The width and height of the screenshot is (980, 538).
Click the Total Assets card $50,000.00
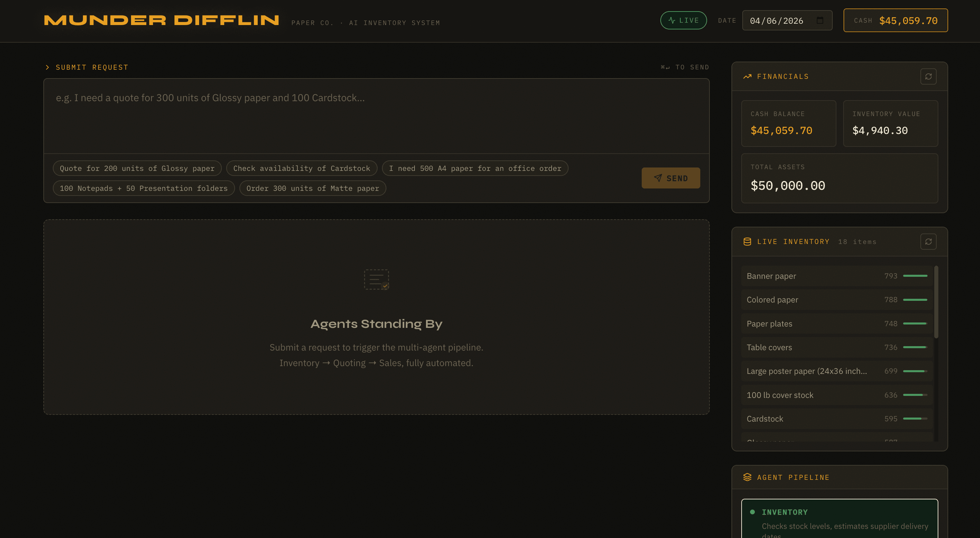pyautogui.click(x=839, y=178)
